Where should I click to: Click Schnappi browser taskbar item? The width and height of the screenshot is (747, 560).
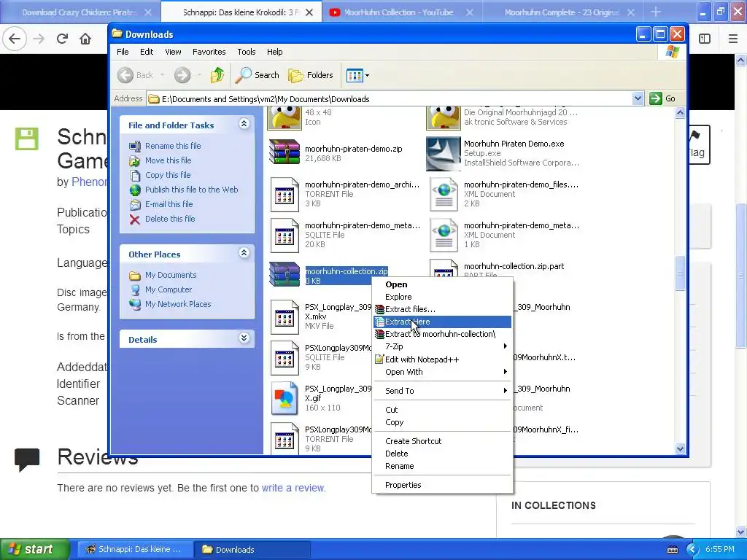click(x=134, y=550)
